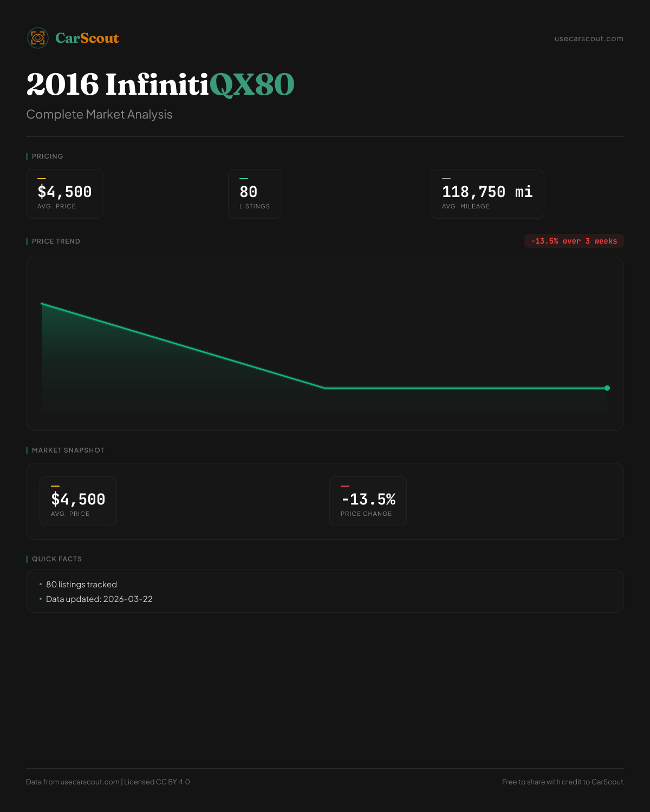Viewport: 650px width, 812px height.
Task: Select the 118,750 mi average mileage card
Action: (x=487, y=194)
